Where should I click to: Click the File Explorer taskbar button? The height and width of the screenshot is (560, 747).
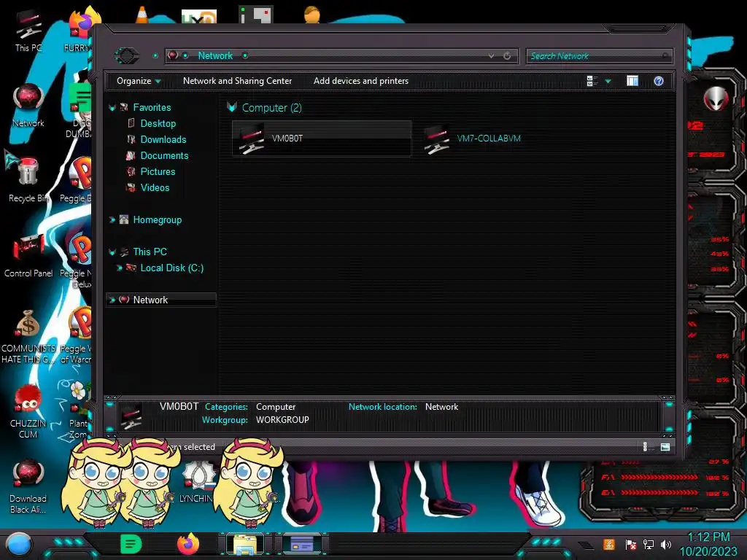coord(245,544)
